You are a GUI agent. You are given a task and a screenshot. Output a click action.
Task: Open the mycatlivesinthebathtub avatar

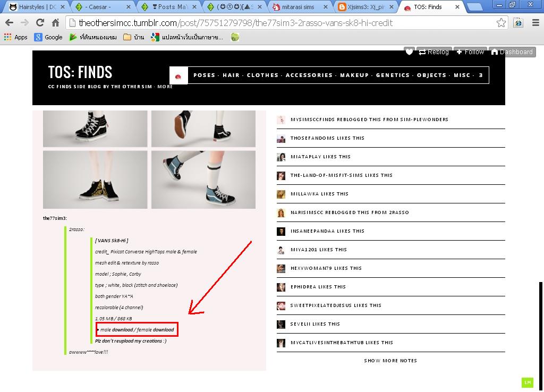(281, 343)
